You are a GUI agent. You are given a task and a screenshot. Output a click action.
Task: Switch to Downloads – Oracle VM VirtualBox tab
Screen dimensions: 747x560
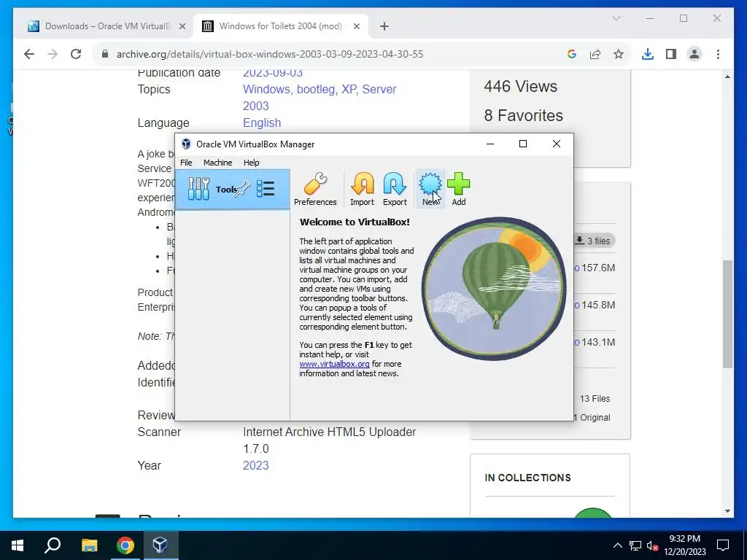click(107, 26)
